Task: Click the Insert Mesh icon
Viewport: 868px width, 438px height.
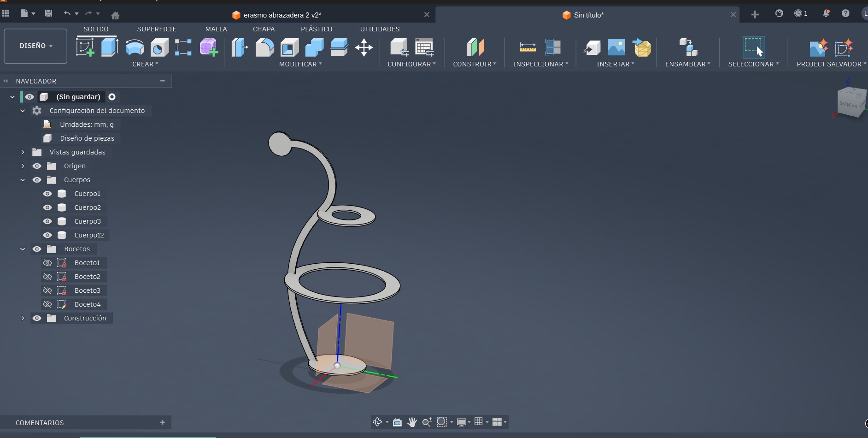Action: tap(642, 47)
